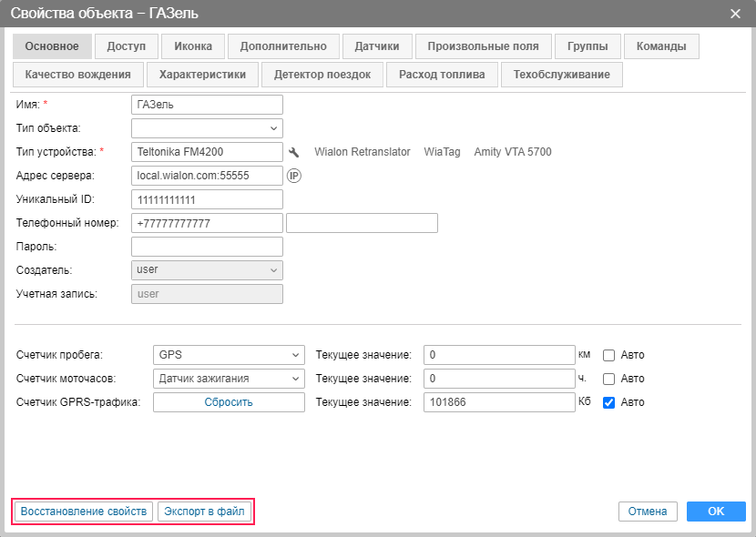This screenshot has height=537, width=756.
Task: Confirm changes with the OK button
Action: pyautogui.click(x=716, y=512)
